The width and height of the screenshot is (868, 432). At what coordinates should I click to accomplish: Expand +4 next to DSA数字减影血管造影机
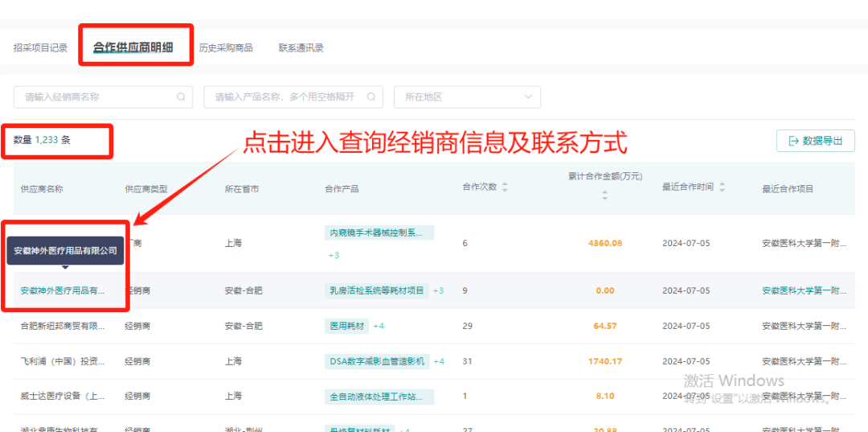pos(439,361)
